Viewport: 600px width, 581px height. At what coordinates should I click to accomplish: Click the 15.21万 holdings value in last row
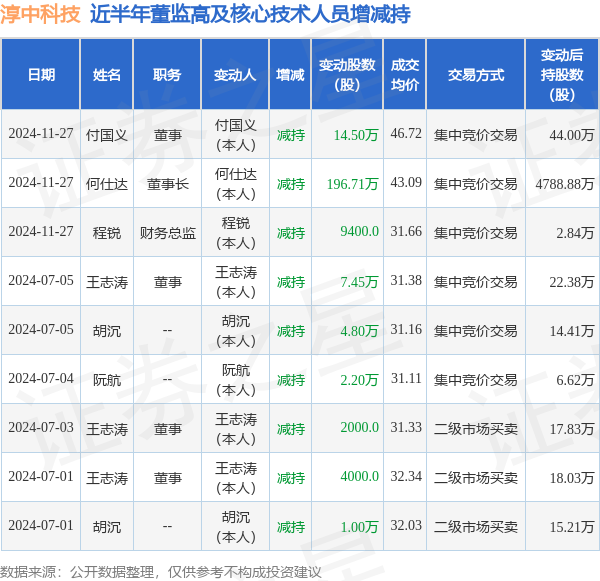[572, 527]
